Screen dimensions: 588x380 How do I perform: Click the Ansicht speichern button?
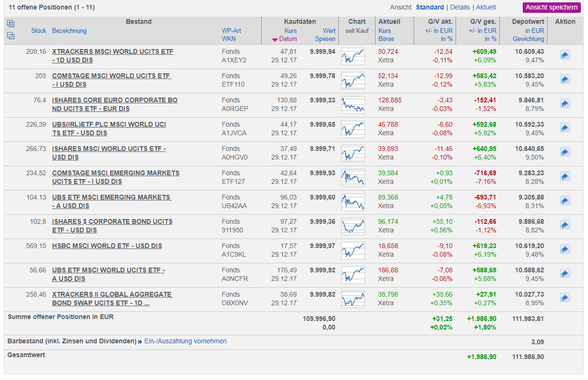click(x=552, y=7)
